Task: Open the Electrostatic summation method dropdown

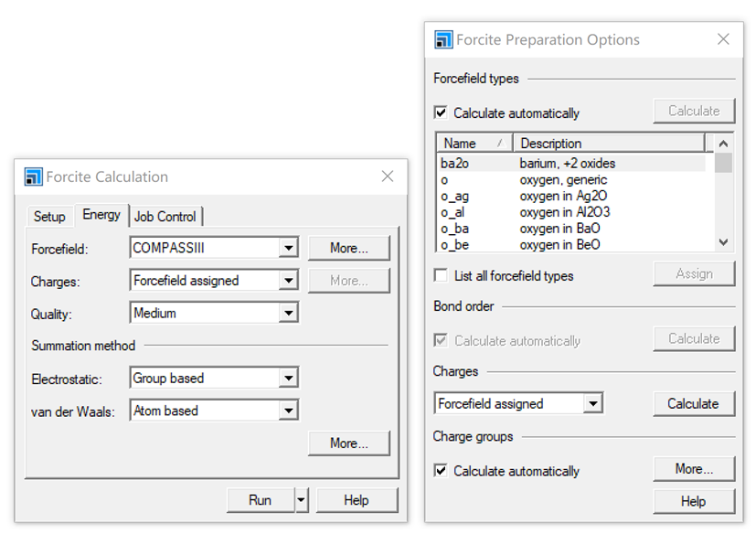Action: tap(289, 378)
